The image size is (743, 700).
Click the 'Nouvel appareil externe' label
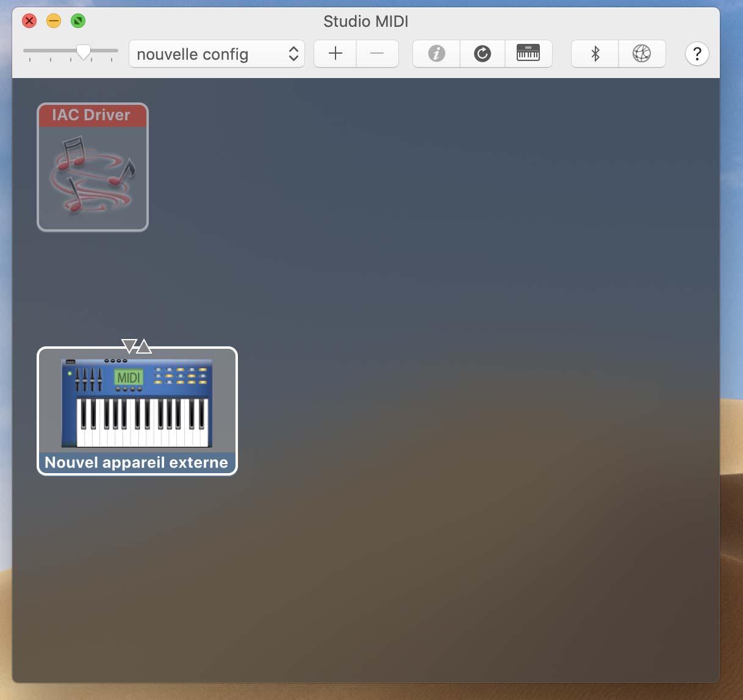(137, 462)
